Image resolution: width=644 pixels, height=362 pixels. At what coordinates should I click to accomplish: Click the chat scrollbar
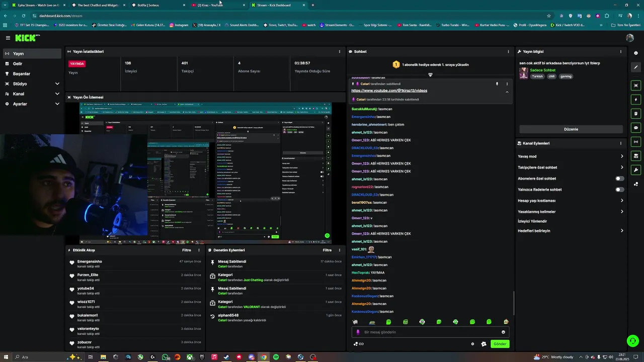click(x=514, y=304)
